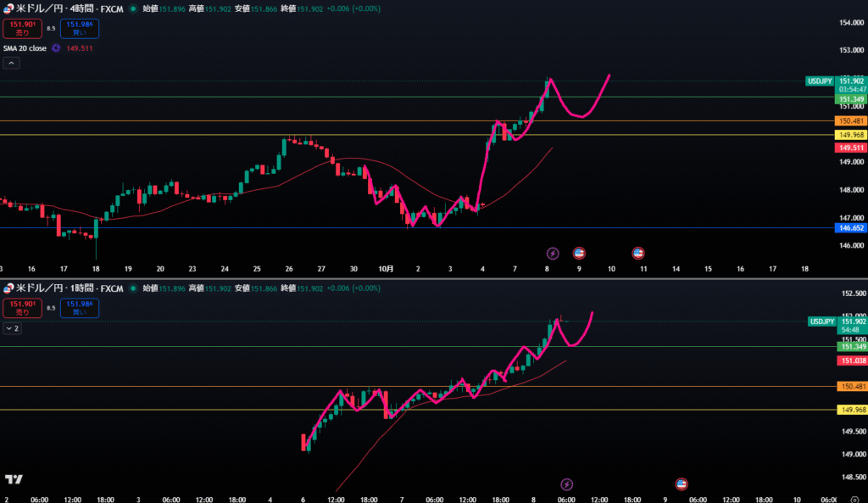Click the USD/JPY flag symbol icon on 4-hour chart
Viewport: 868px width, 503px height.
click(x=9, y=7)
